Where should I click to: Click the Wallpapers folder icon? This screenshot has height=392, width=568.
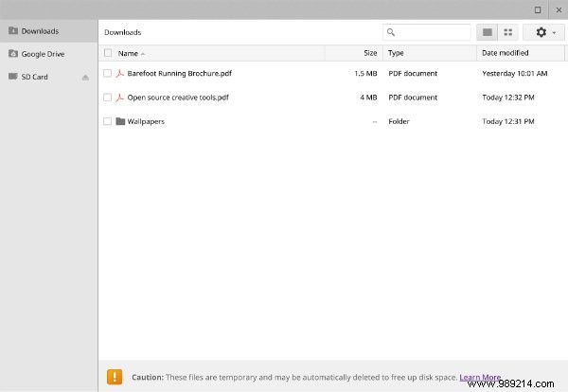click(x=120, y=121)
